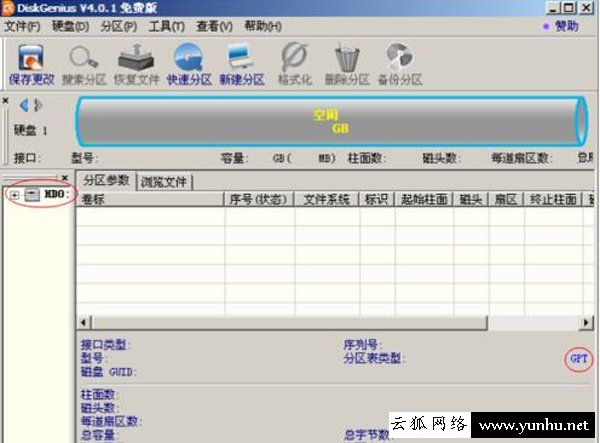Viewport: 600px width, 443px height.
Task: Click the 磁头 column header
Action: (x=471, y=199)
